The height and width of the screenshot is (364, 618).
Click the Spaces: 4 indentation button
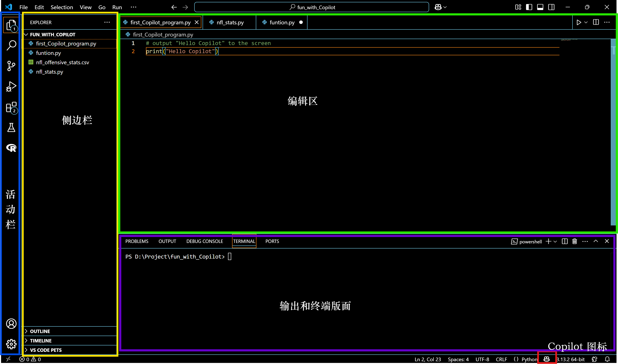pyautogui.click(x=458, y=359)
